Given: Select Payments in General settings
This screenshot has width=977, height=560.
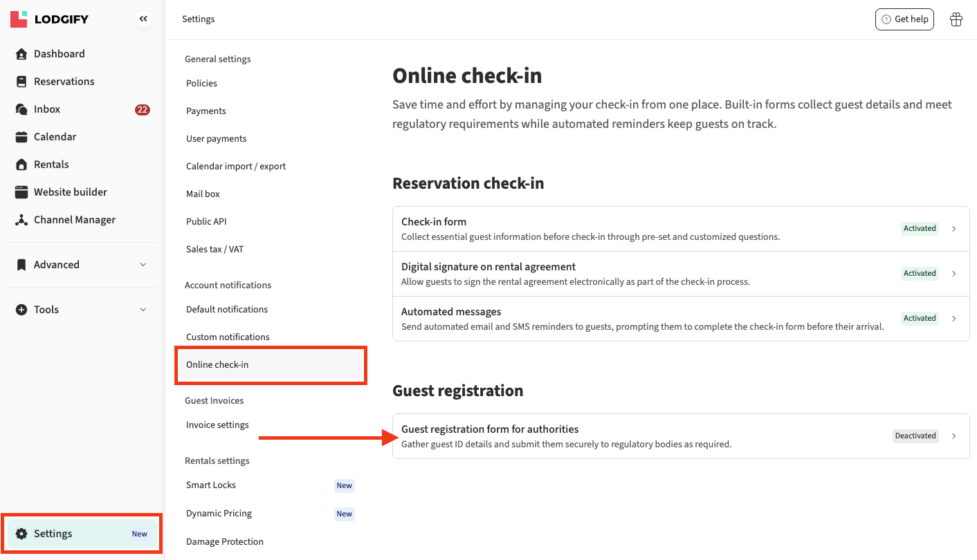Looking at the screenshot, I should (206, 111).
